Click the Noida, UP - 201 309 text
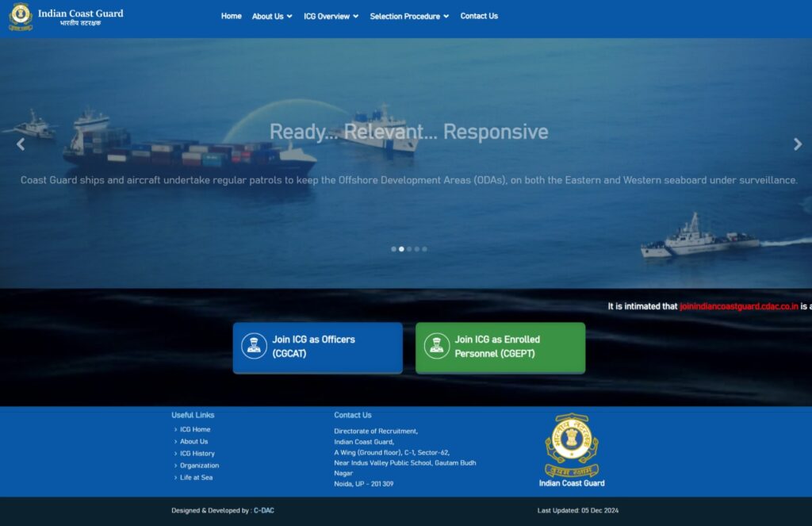This screenshot has width=812, height=526. (x=363, y=483)
